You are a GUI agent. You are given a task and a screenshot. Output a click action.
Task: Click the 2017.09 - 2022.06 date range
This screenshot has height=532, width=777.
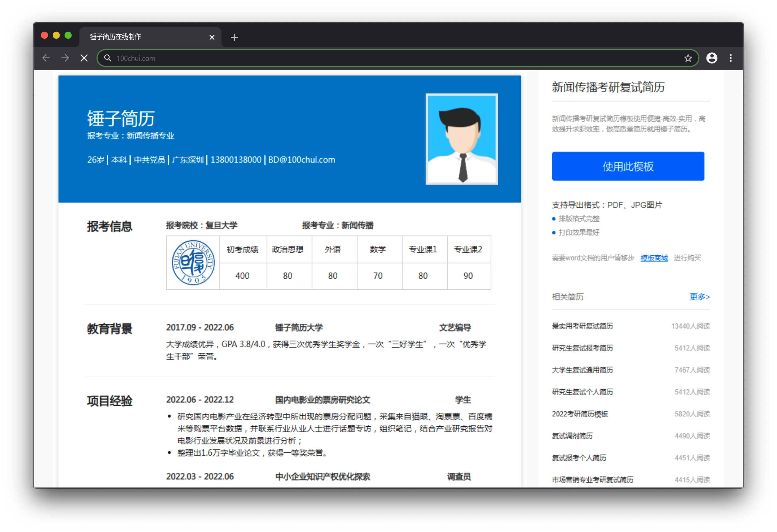[200, 328]
